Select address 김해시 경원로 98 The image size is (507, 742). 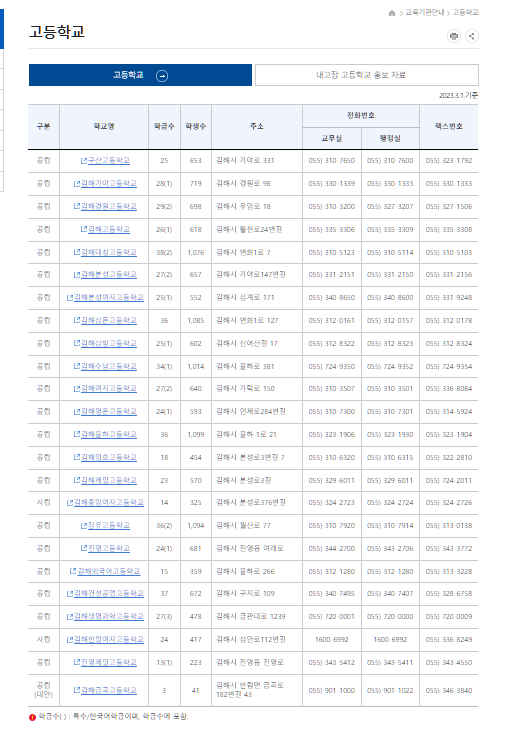tap(243, 184)
